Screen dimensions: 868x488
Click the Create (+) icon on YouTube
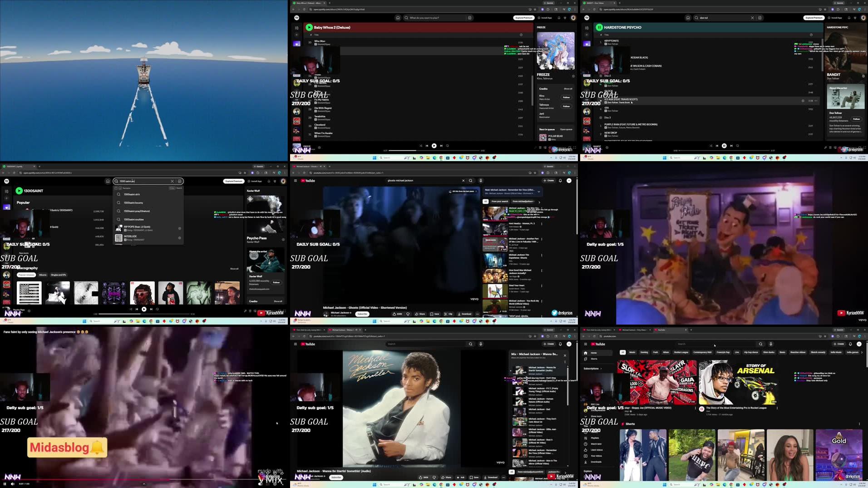(548, 180)
